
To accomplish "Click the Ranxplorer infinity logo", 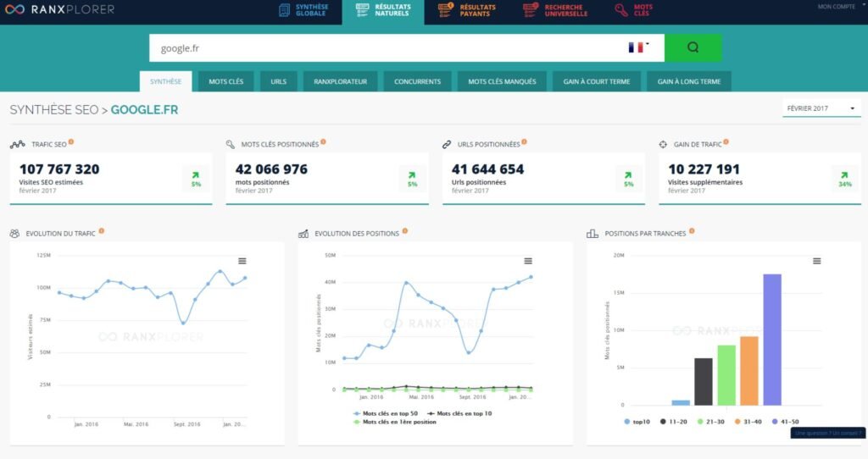I will [15, 9].
